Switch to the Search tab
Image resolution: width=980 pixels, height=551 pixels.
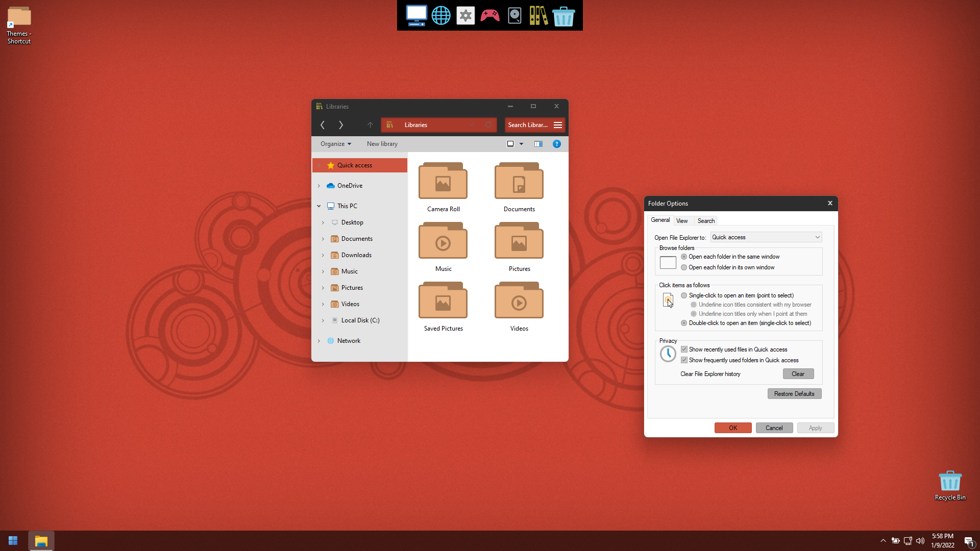coord(706,221)
